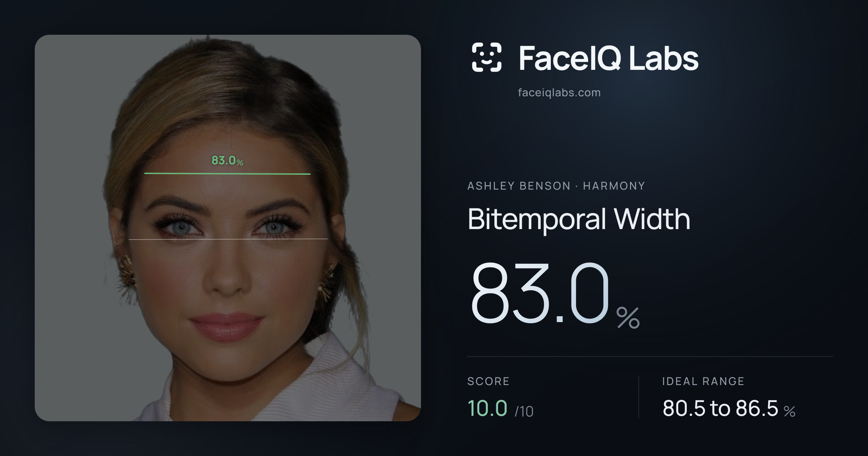
Task: Click the Ashley Benson · Harmony label
Action: [x=556, y=186]
